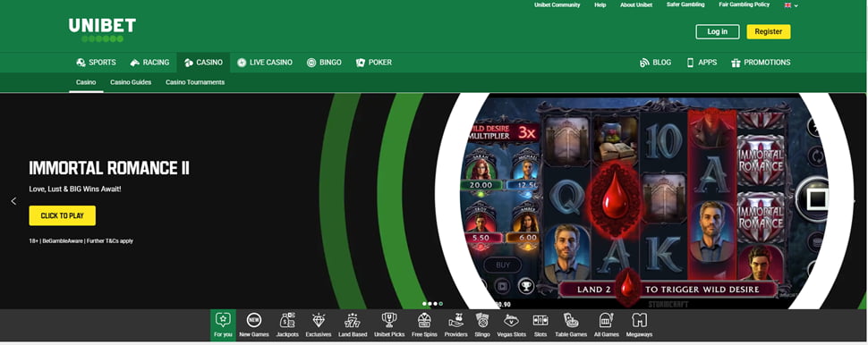Show the previous banner slide

(x=13, y=201)
